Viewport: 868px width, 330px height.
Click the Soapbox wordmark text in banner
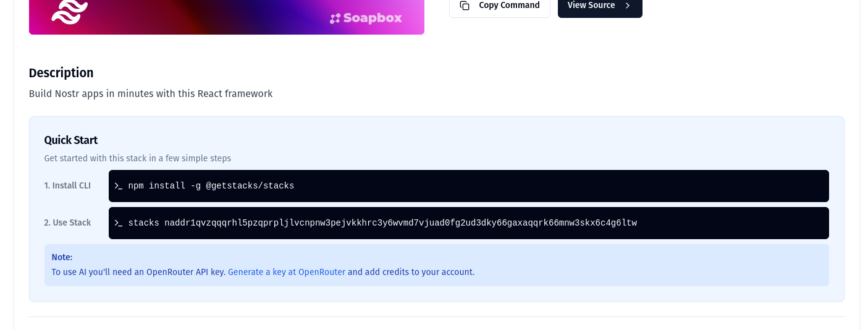tap(373, 19)
